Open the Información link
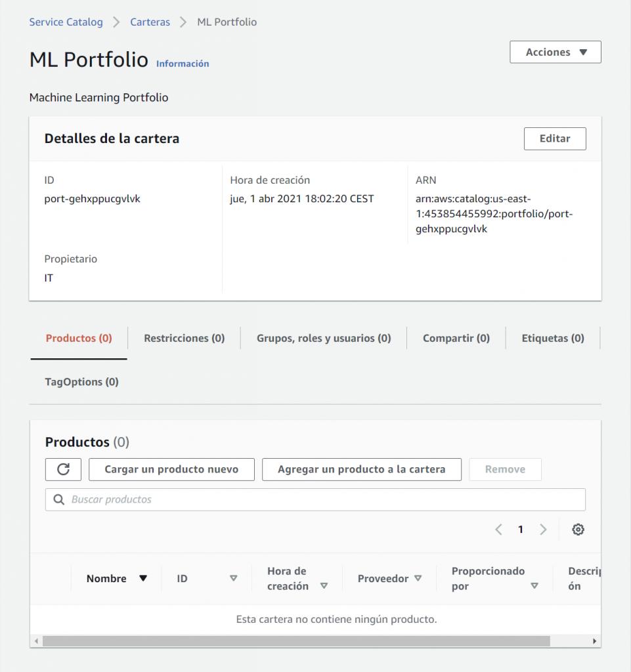The image size is (631, 672). (182, 64)
